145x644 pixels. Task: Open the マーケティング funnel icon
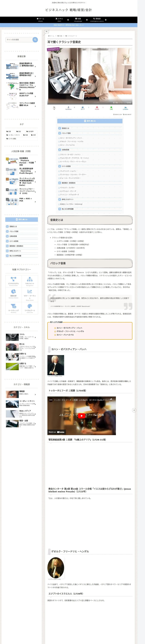[x=13, y=306]
